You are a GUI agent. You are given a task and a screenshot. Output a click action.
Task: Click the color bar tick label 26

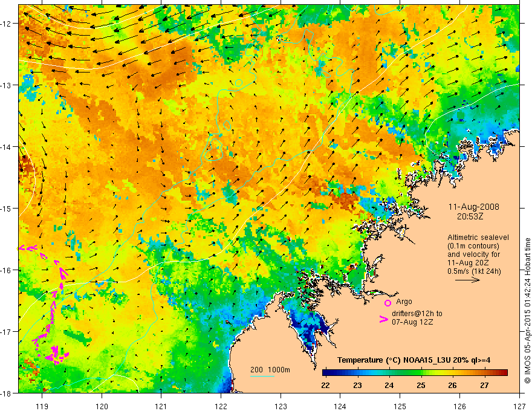coord(453,385)
